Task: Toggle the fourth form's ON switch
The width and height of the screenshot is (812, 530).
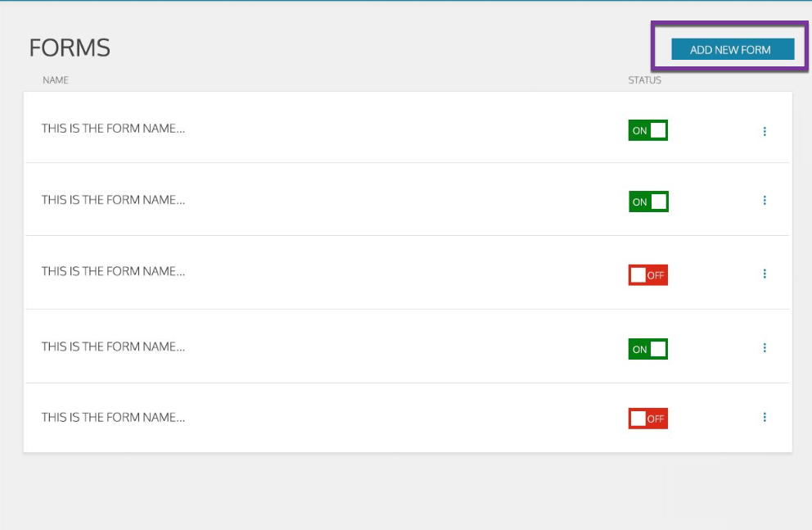Action: pyautogui.click(x=647, y=348)
